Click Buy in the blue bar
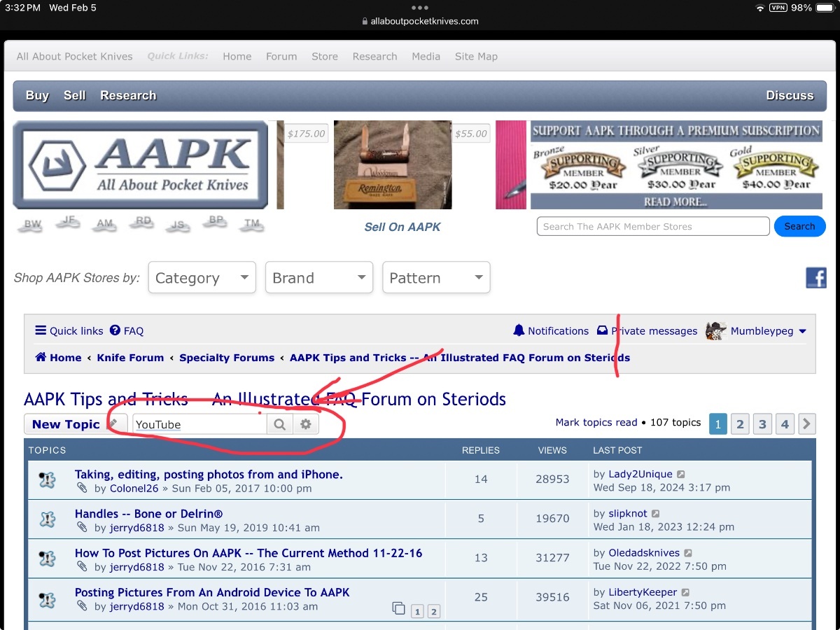840x630 pixels. (37, 96)
